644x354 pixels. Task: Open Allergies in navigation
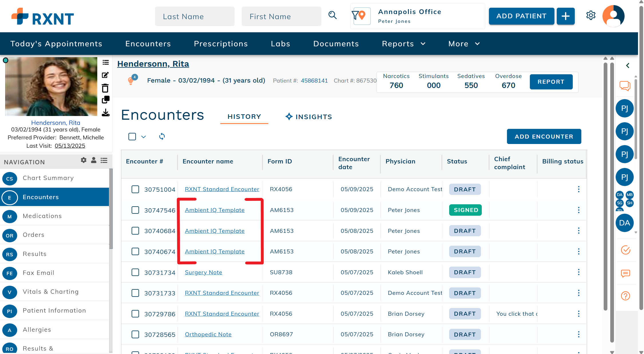pyautogui.click(x=54, y=330)
